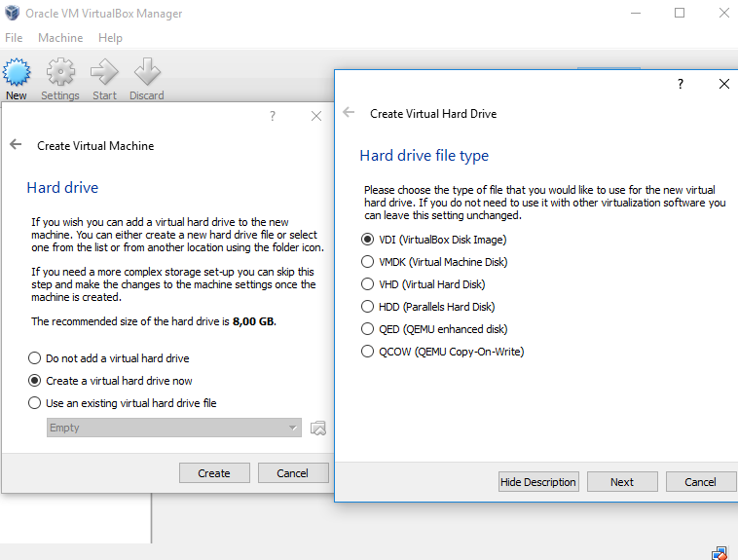Choose VHD (Virtual Hard Disk) format
The image size is (738, 560).
[423, 284]
